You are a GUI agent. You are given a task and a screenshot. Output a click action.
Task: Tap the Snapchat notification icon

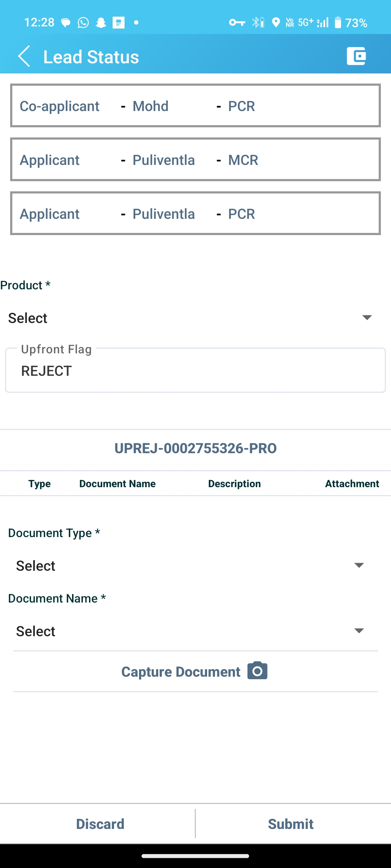pos(101,23)
